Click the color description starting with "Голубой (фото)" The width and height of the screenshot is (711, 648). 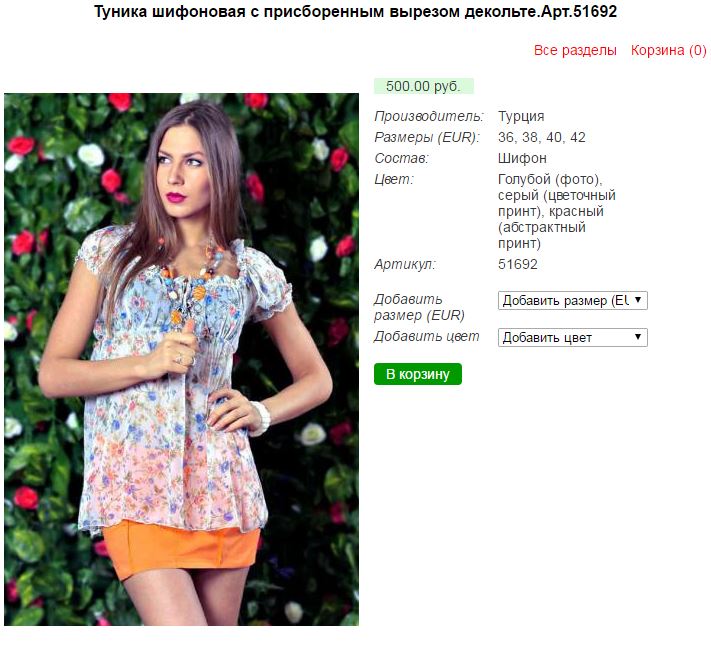(556, 211)
